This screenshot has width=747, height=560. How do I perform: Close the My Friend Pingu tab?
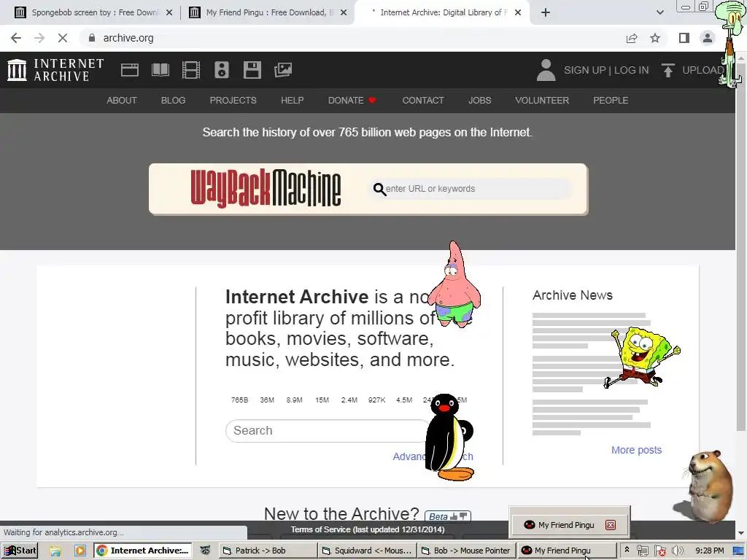pos(344,12)
